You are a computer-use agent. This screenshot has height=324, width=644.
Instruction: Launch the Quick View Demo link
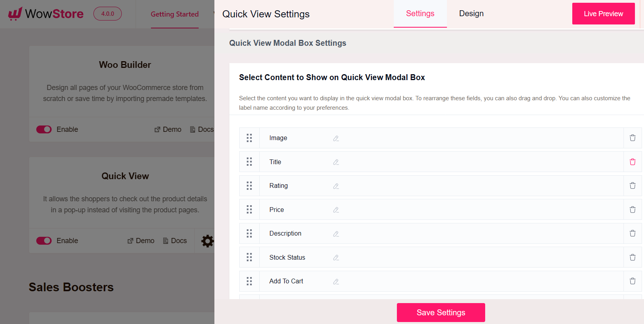click(x=141, y=240)
